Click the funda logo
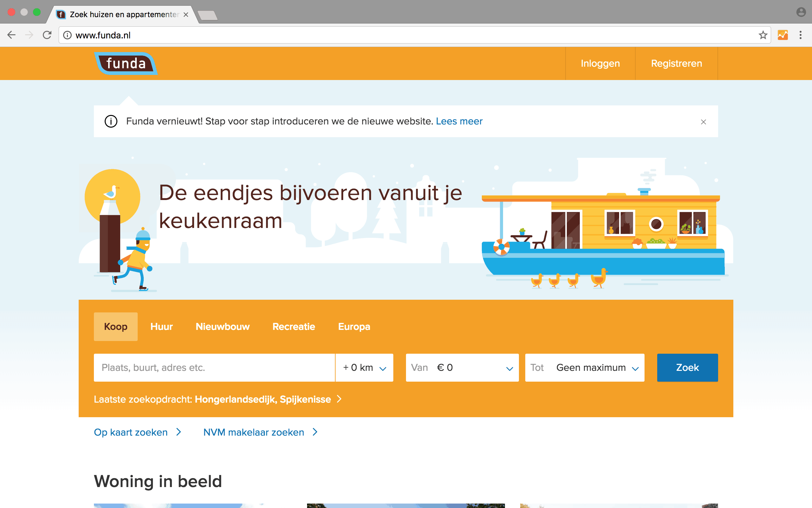Viewport: 812px width, 508px height. [126, 63]
